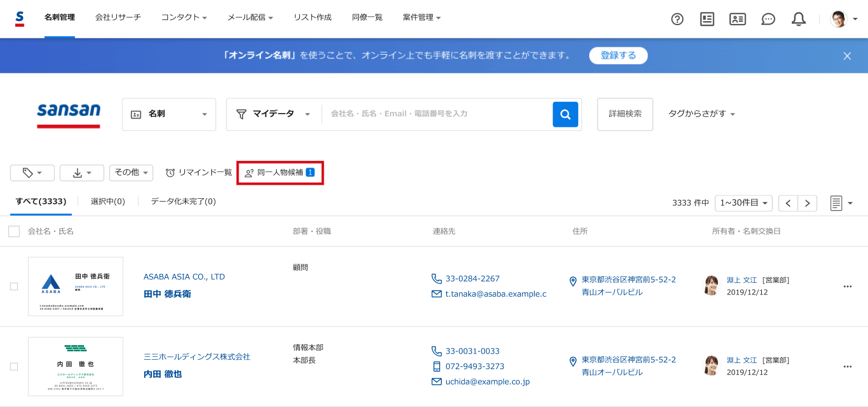Click the Sansan S logo in the top bar
The height and width of the screenshot is (407, 868).
(19, 18)
